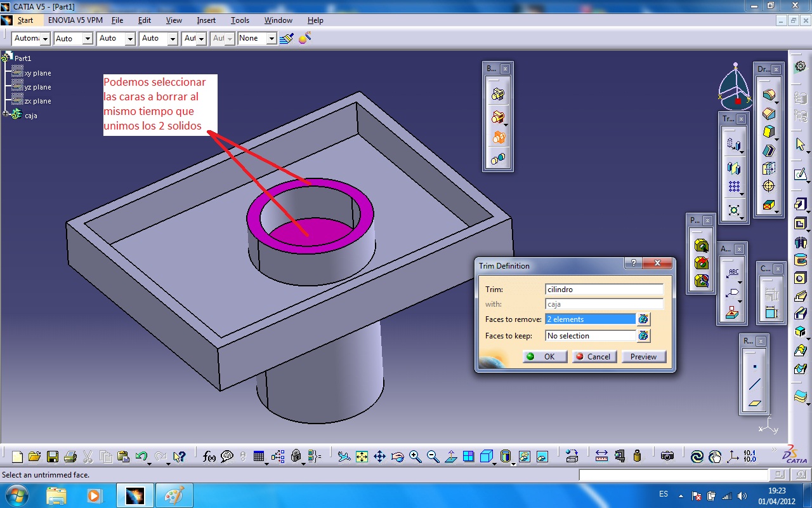Click the Faces to keep field
Screen dimensions: 812x508
point(591,336)
